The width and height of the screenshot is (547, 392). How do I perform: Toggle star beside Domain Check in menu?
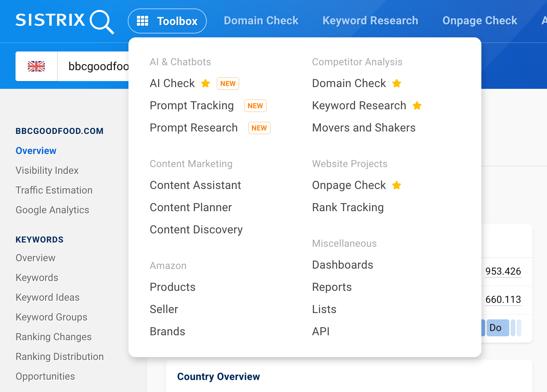coord(397,84)
